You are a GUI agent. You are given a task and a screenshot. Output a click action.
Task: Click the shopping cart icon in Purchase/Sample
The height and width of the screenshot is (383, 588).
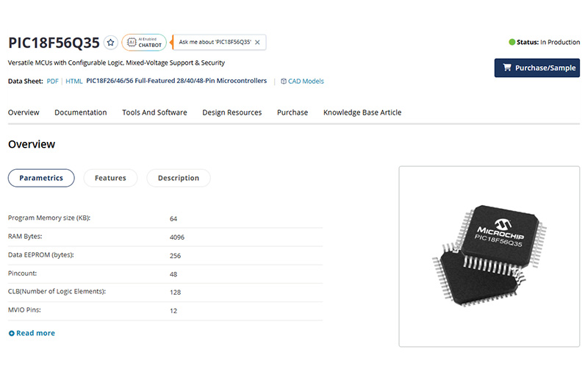point(507,68)
